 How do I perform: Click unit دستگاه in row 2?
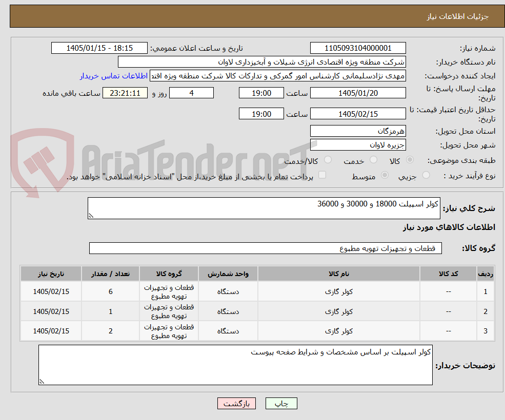tap(228, 311)
